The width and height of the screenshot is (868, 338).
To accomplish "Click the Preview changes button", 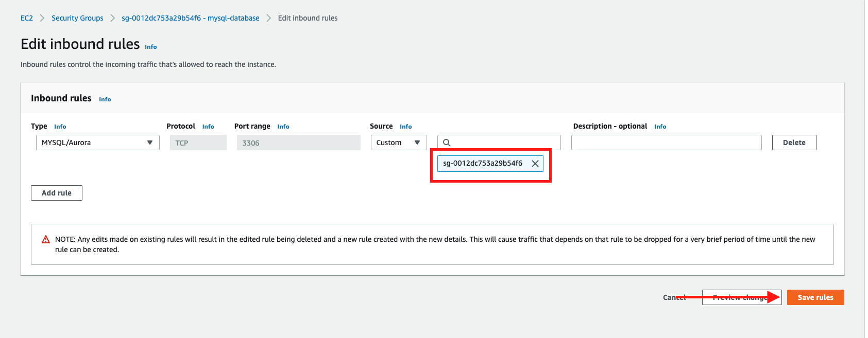I will [742, 297].
